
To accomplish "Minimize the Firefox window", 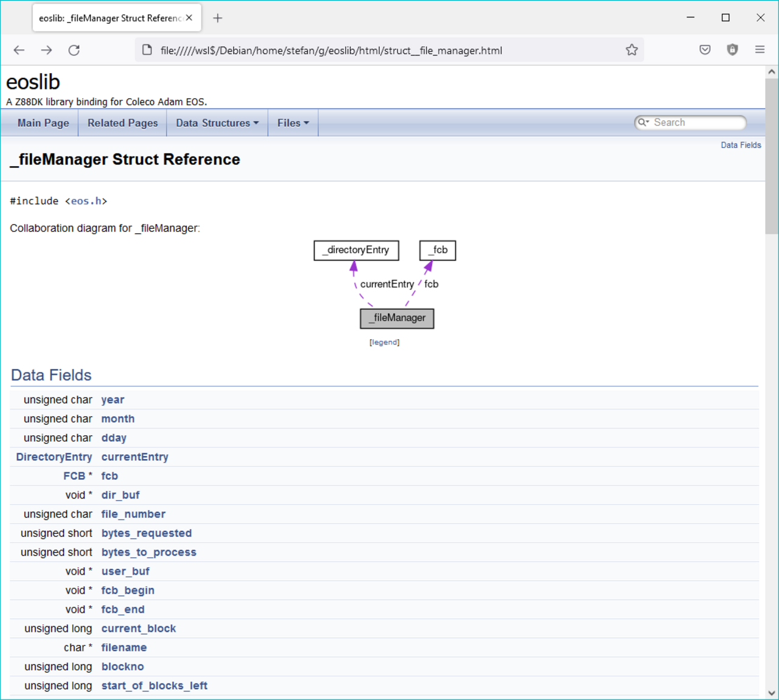I will [x=690, y=18].
